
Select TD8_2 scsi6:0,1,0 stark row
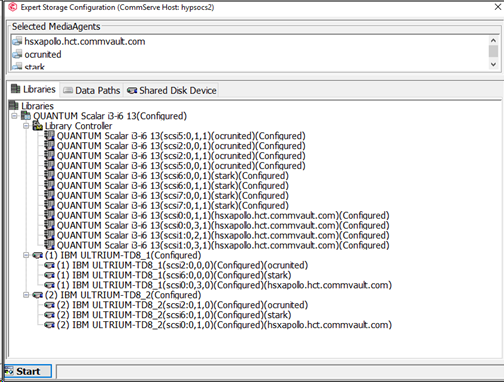[174, 315]
